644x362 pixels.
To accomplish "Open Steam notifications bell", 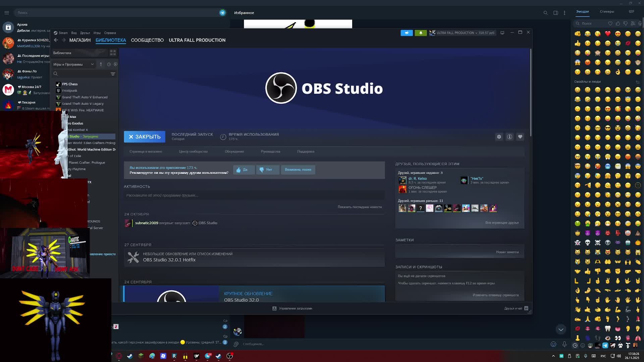I will (x=421, y=33).
